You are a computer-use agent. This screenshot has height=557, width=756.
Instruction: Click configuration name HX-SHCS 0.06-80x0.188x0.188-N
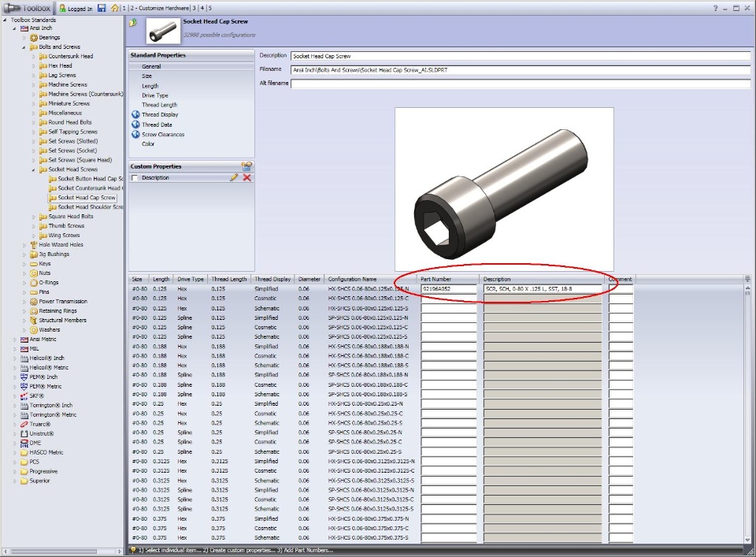(x=368, y=347)
